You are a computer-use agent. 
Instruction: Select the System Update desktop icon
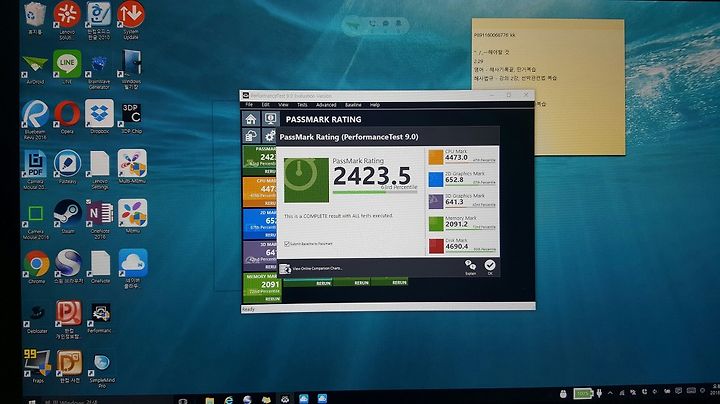coord(131,19)
